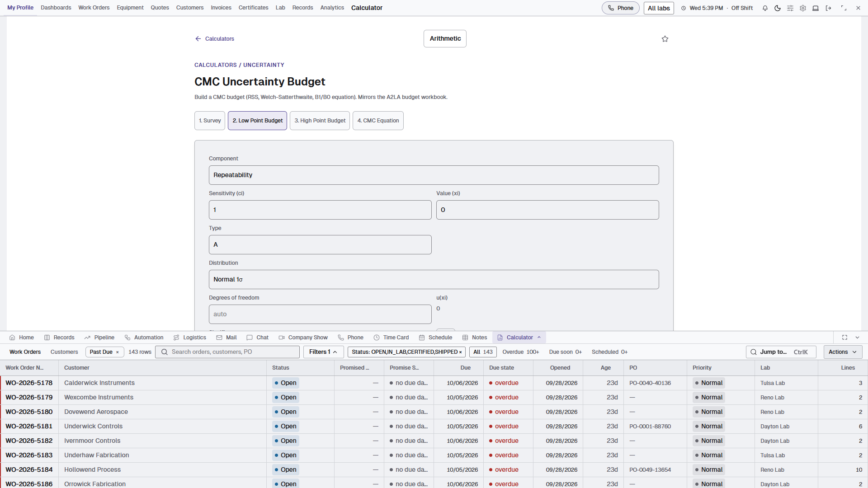Open the notifications bell
This screenshot has width=868, height=488.
pyautogui.click(x=765, y=8)
